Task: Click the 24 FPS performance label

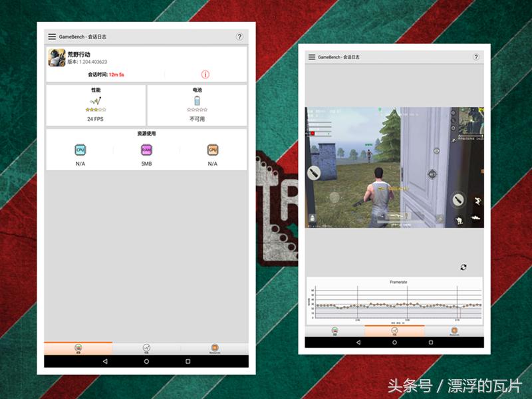Action: point(96,119)
